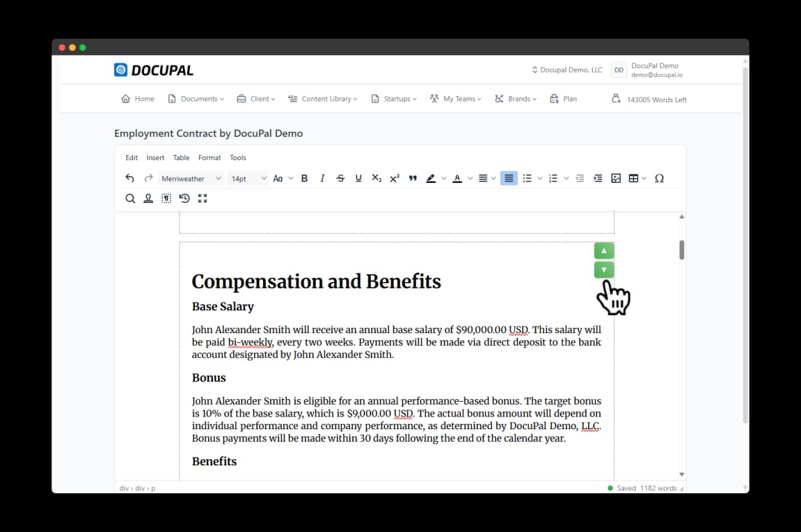The width and height of the screenshot is (801, 532).
Task: Toggle bold formatting in the toolbar
Action: pyautogui.click(x=304, y=178)
